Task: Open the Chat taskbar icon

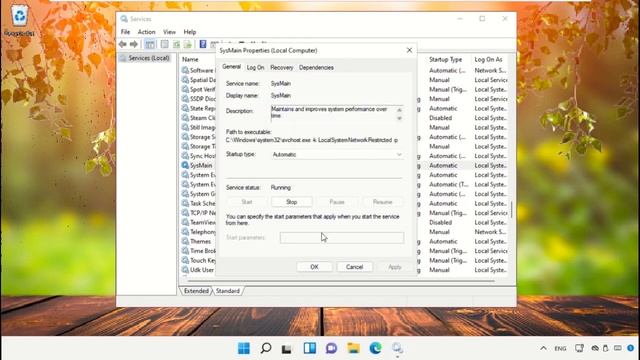Action: (331, 348)
